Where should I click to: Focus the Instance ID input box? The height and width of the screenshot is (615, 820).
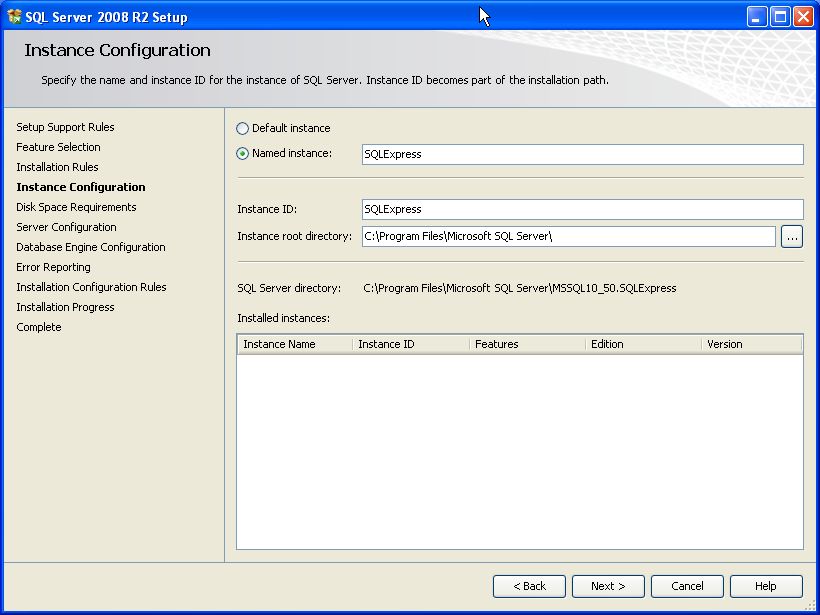point(582,209)
